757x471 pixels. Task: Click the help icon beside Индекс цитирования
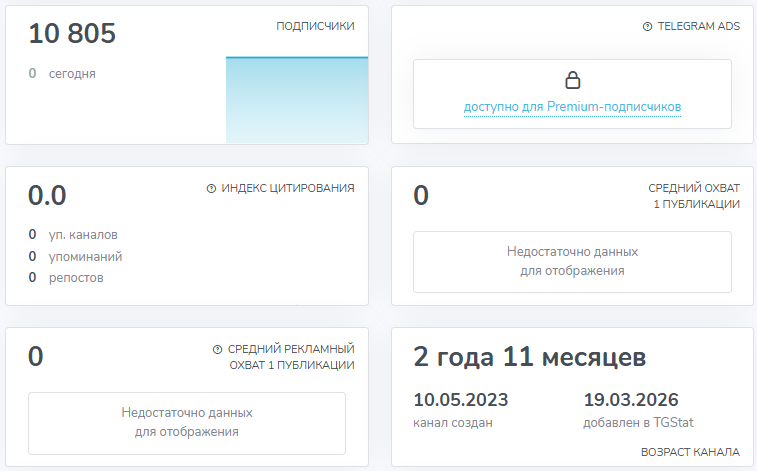[211, 188]
